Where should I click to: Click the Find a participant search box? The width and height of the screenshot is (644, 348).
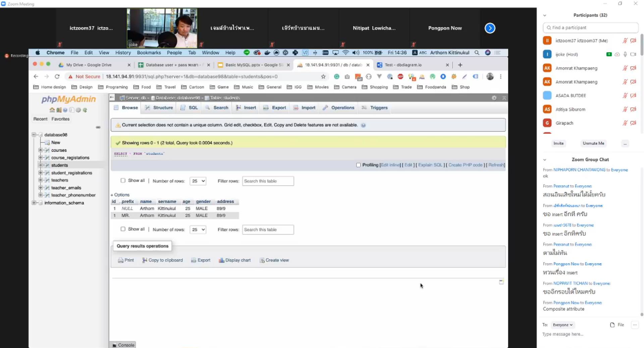(590, 27)
